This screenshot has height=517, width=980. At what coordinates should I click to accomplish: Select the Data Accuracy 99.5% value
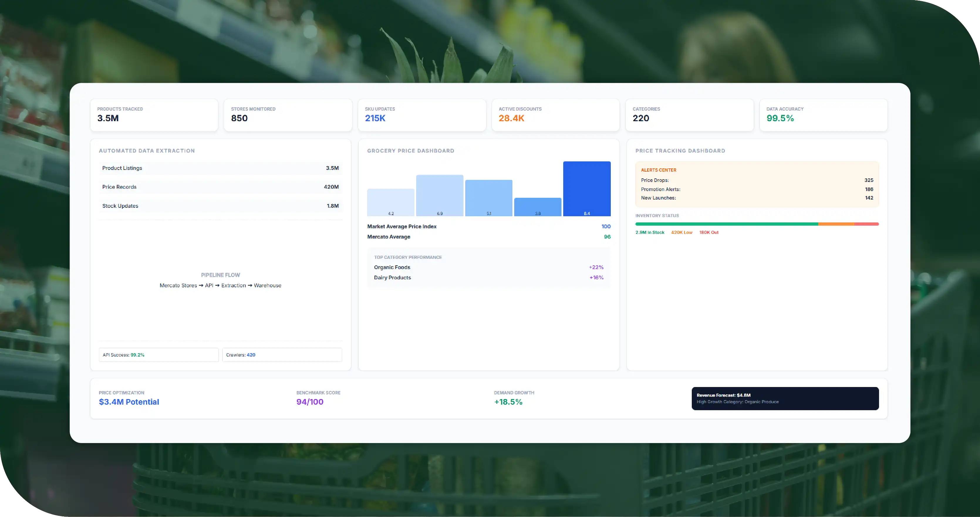(x=780, y=118)
